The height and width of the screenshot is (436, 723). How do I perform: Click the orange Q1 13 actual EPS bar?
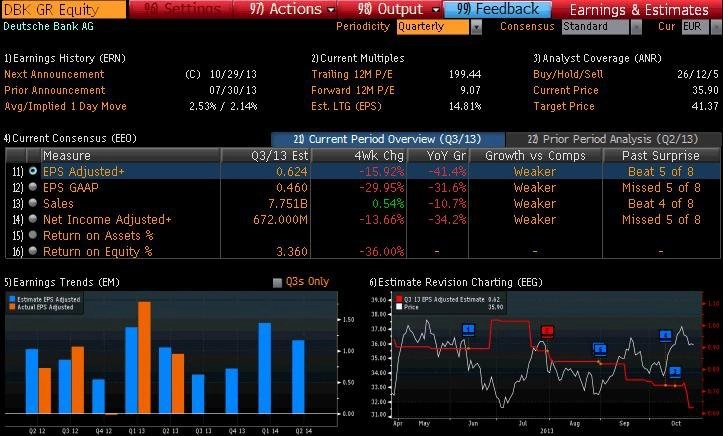(x=144, y=357)
